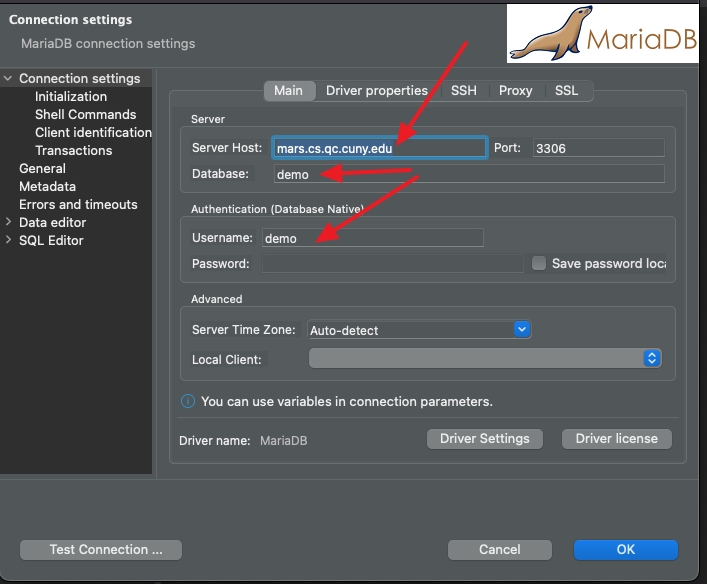Select the SSL tab
The width and height of the screenshot is (707, 584).
[x=566, y=91]
